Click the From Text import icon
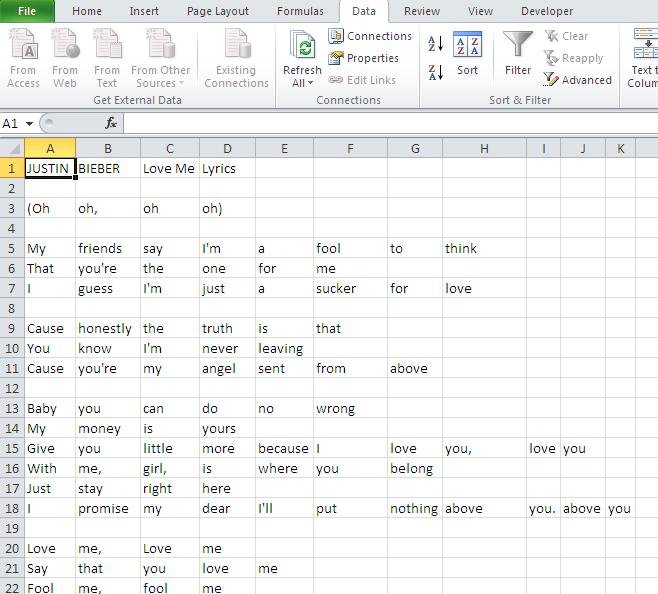 coord(107,58)
